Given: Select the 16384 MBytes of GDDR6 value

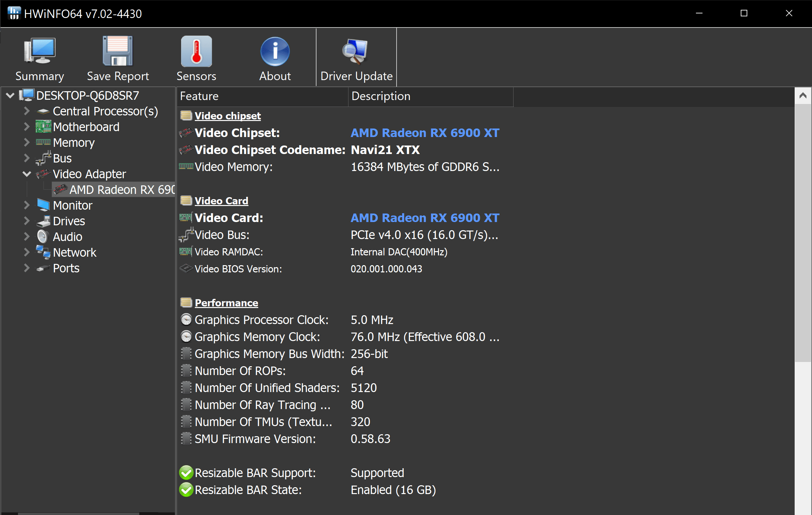Looking at the screenshot, I should coord(425,167).
